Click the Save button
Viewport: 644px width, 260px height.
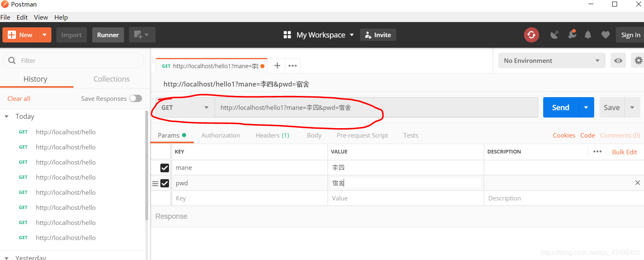(612, 107)
